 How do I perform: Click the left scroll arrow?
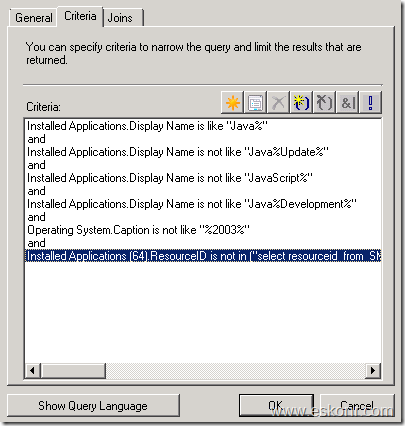point(33,370)
